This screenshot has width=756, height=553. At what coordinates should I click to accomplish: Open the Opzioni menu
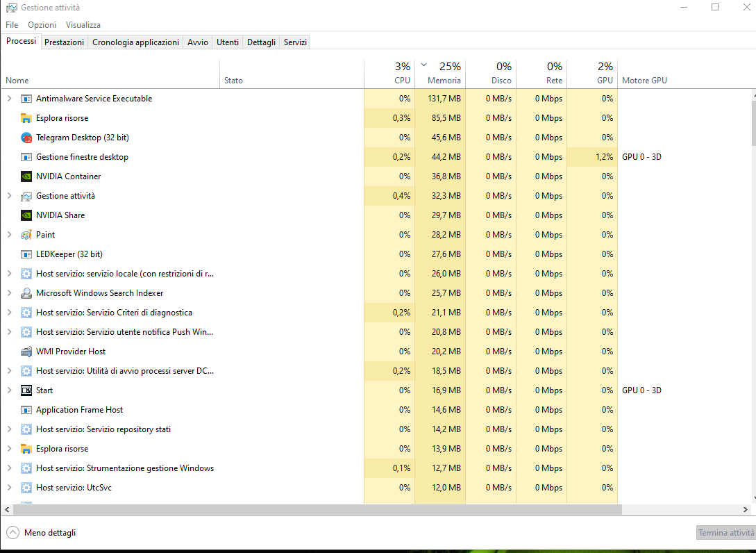tap(42, 24)
